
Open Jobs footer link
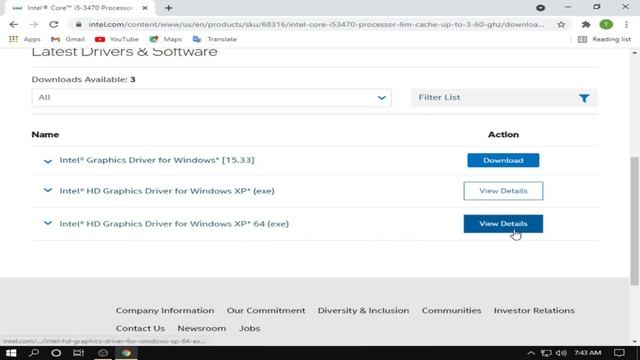pyautogui.click(x=249, y=328)
